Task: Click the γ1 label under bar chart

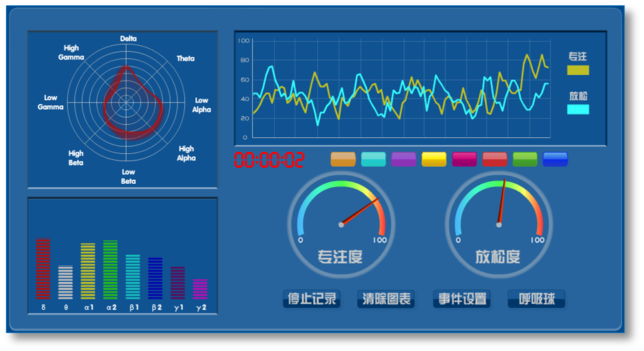Action: point(179,308)
